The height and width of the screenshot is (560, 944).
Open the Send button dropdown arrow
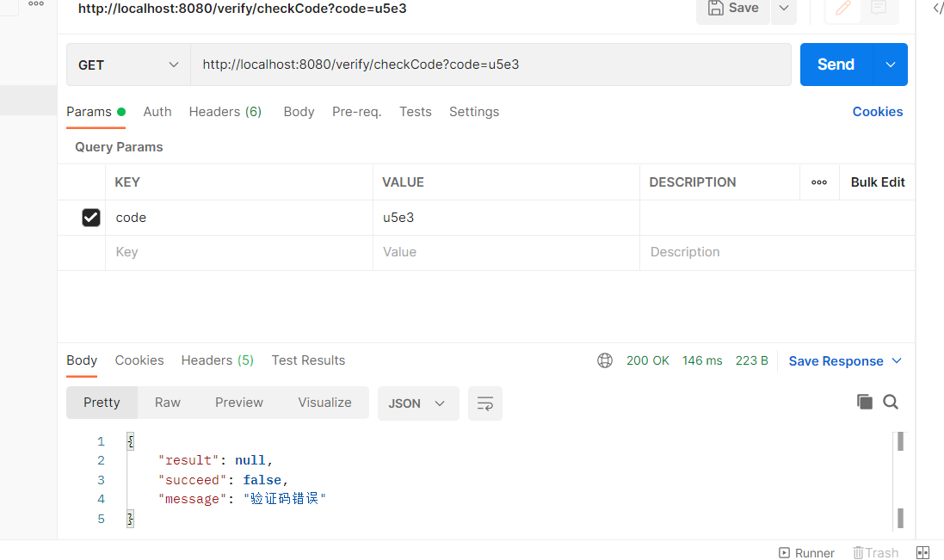(891, 65)
